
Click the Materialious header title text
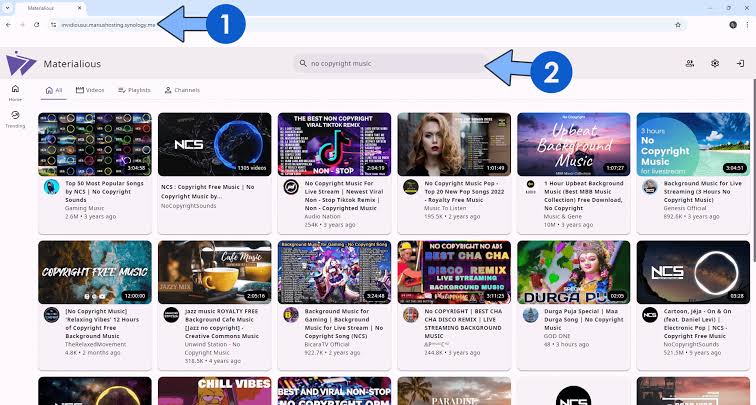tap(72, 64)
